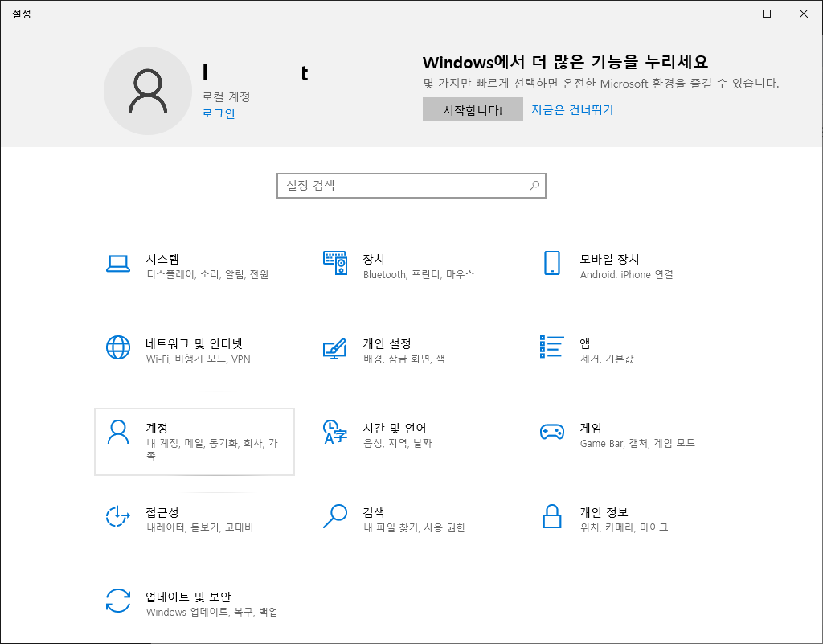
Task: Click the '디스플레이, 소리, 알림, 전원' description
Action: point(207,274)
